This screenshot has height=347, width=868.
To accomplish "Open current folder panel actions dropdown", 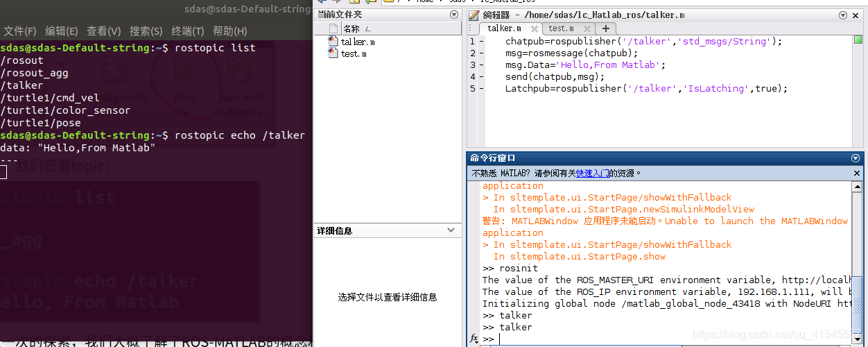I will coord(453,15).
